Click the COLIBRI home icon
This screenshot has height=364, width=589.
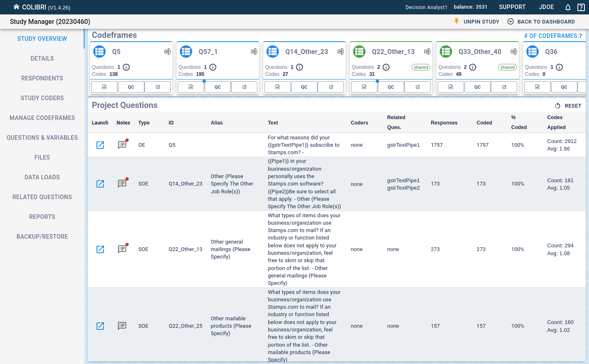(16, 7)
